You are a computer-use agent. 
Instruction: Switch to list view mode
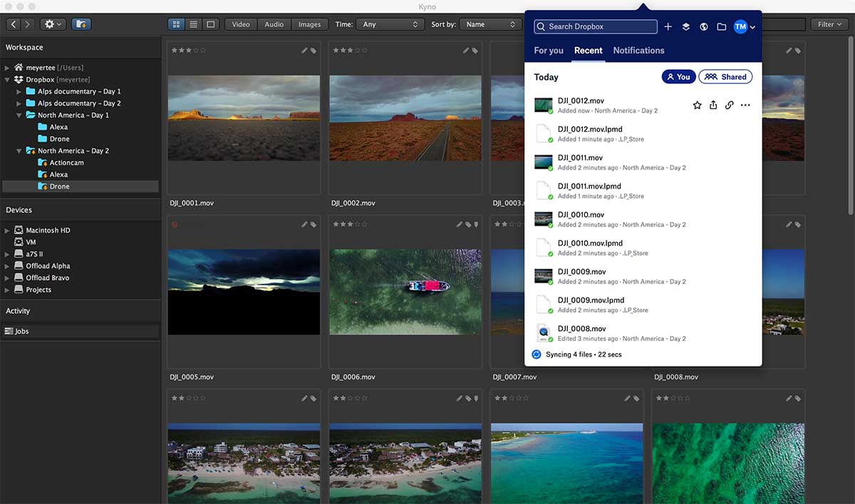(x=193, y=24)
